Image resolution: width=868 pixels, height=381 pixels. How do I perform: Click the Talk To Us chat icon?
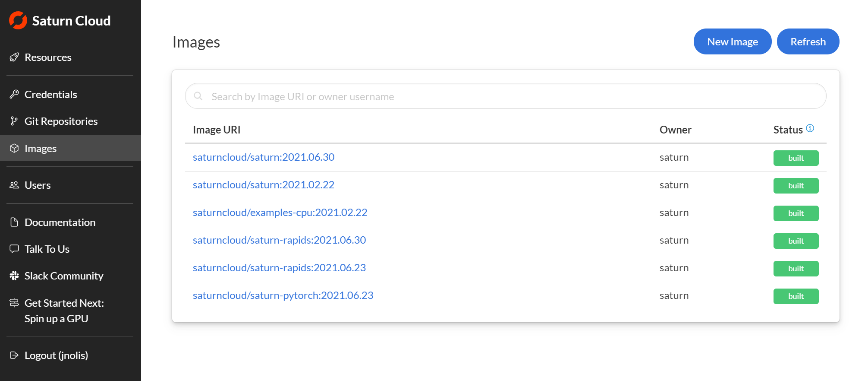point(14,249)
